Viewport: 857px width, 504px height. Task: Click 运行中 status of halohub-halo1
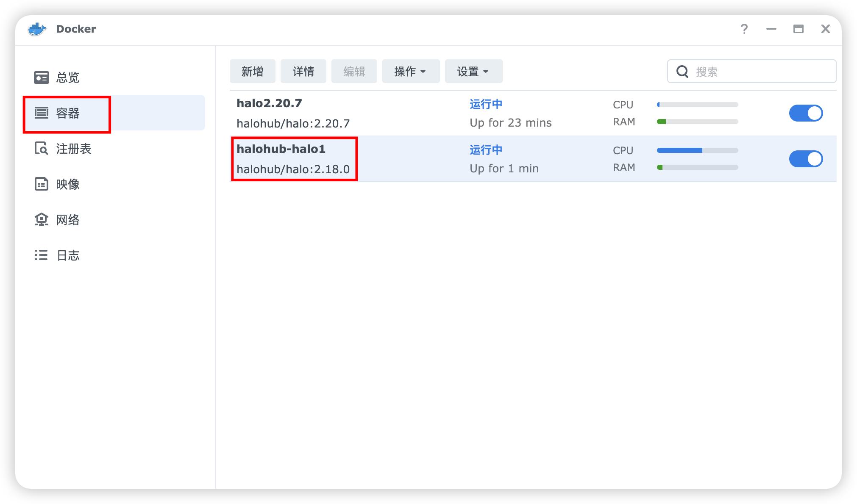(486, 150)
